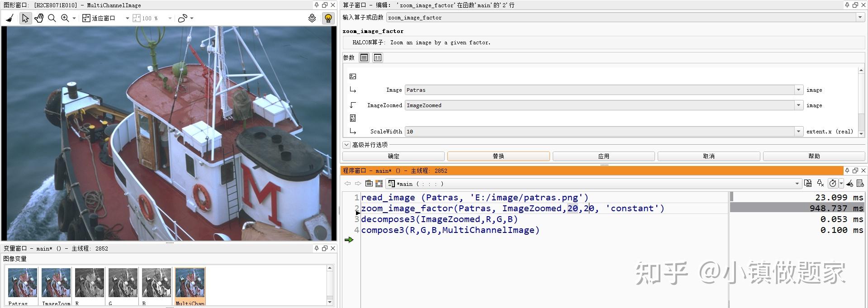Expand the 高级并行选项 section

pos(346,145)
